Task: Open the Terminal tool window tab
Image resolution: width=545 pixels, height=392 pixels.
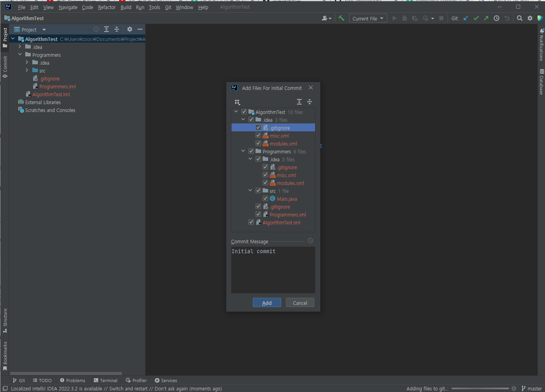Action: point(106,381)
